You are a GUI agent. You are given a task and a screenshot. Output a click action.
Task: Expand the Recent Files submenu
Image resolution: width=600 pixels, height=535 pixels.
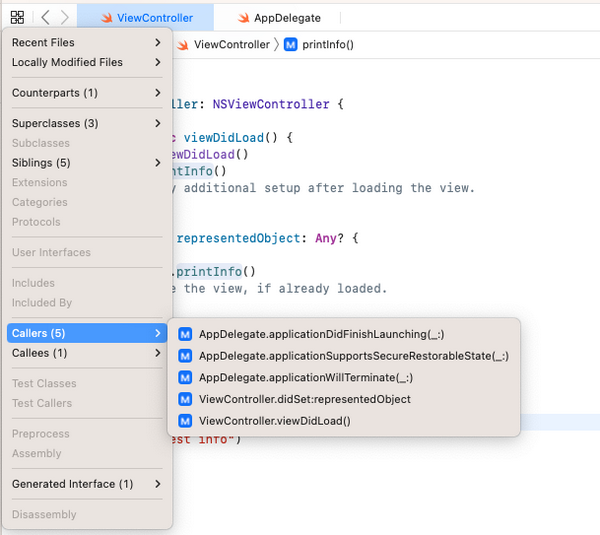point(86,42)
